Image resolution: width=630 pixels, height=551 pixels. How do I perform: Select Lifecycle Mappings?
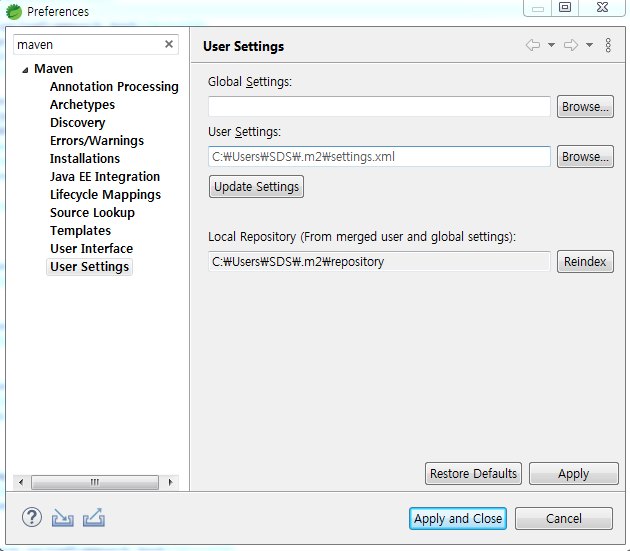105,195
